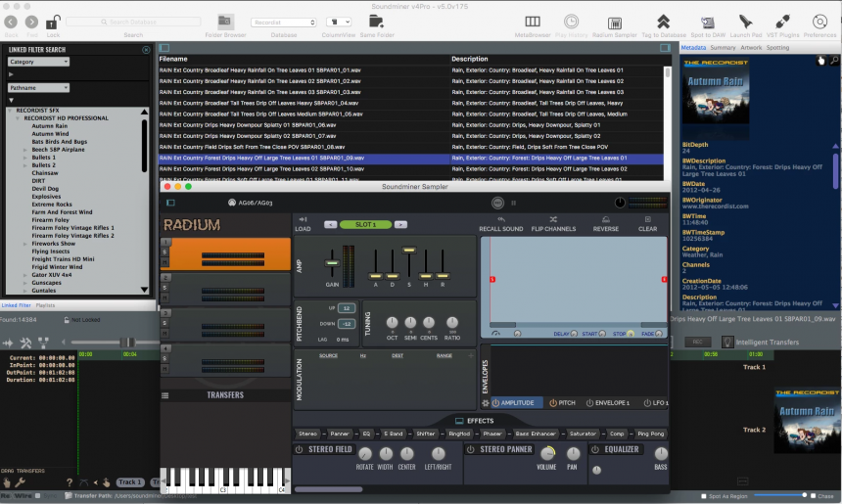
Task: Toggle the Chase checkbox
Action: 813,496
